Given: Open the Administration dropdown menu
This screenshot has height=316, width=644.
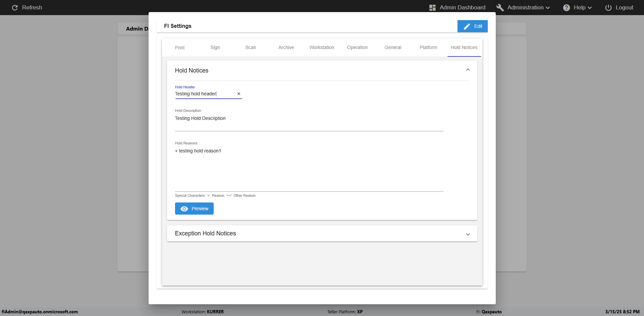Looking at the screenshot, I should coord(528,8).
